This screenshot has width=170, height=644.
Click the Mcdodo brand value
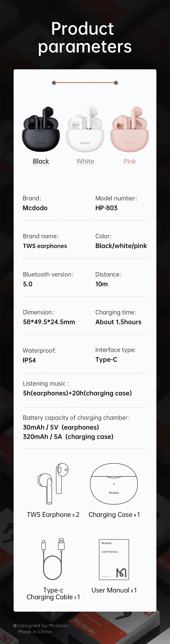click(35, 208)
